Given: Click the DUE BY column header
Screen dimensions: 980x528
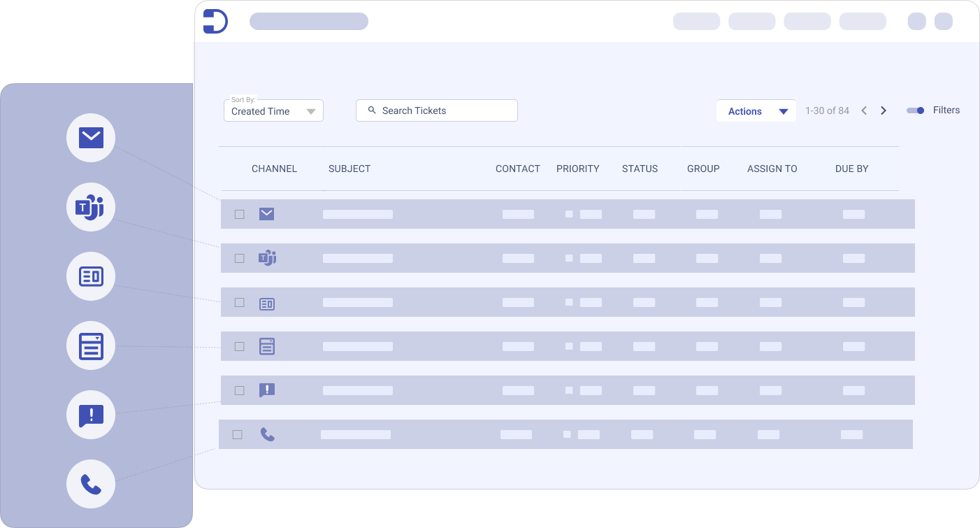Looking at the screenshot, I should [851, 169].
